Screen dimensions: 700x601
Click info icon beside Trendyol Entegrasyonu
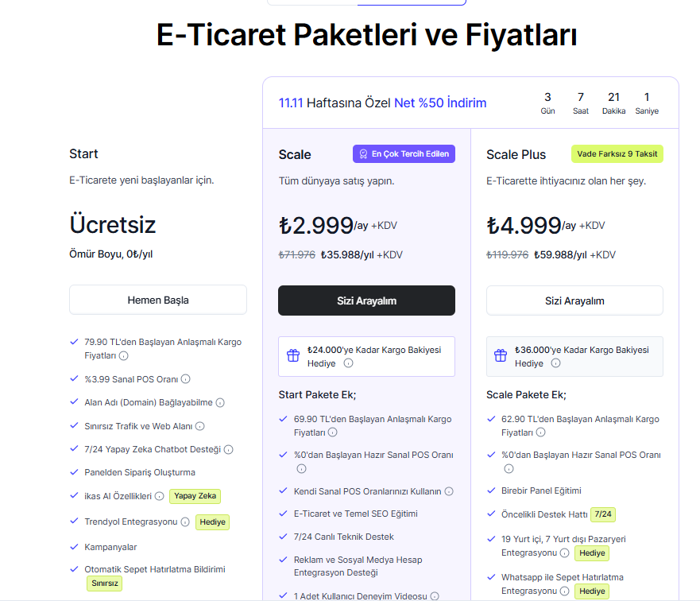pos(185,522)
